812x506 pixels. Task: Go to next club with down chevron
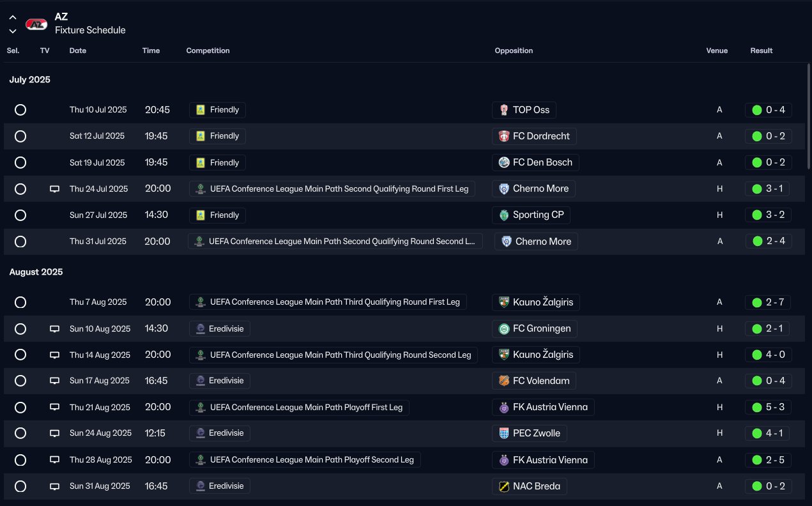click(x=13, y=31)
